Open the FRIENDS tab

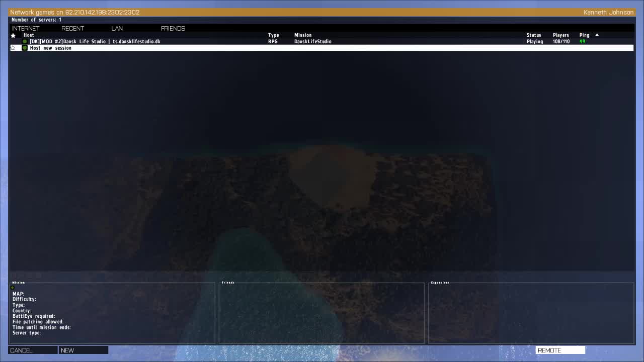tap(173, 28)
